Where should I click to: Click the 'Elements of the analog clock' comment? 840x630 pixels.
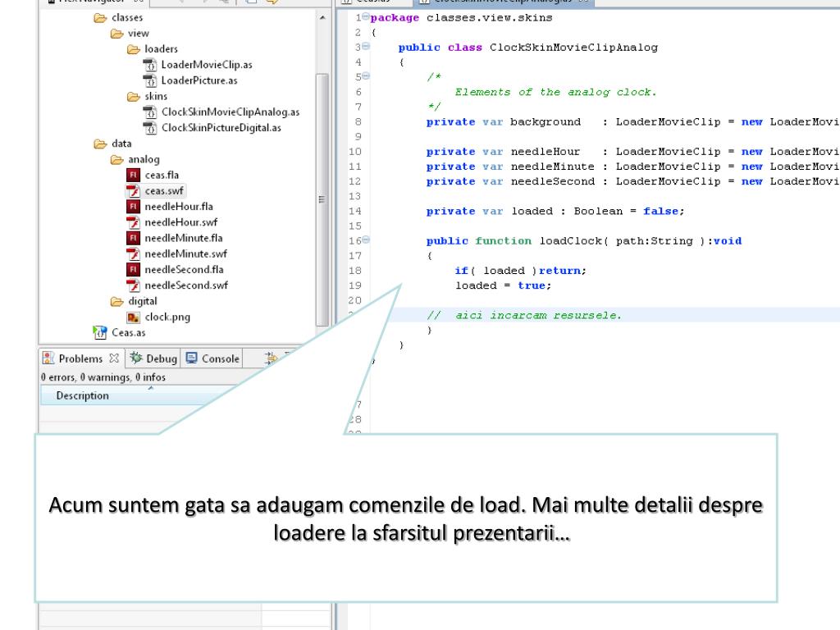pos(556,92)
